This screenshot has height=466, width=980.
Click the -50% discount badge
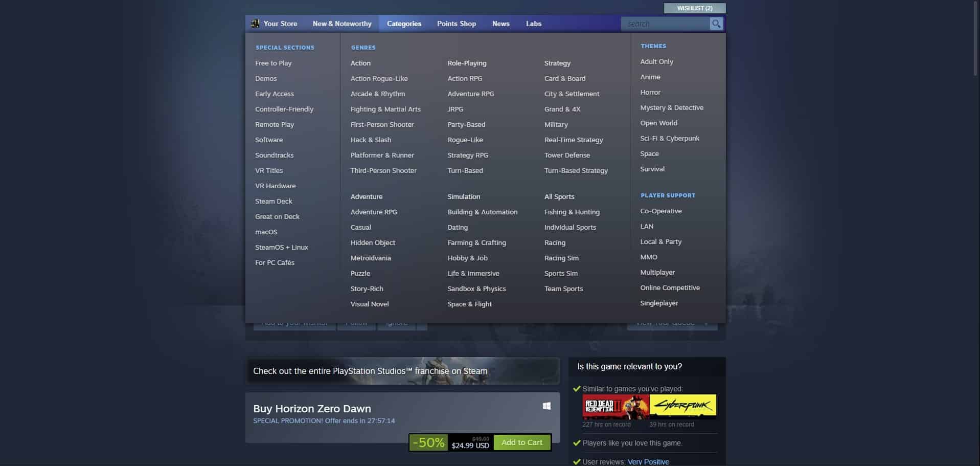click(x=428, y=442)
